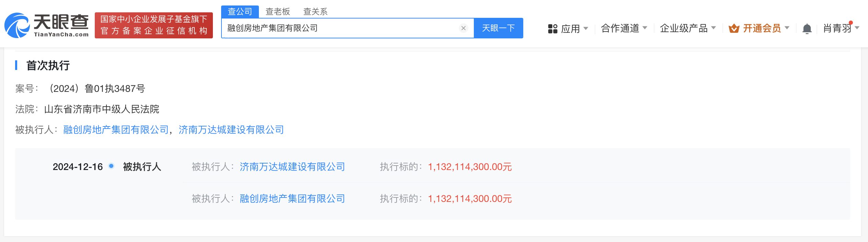Click the red 国家中小企业发展子基金旗下 banner

154,25
